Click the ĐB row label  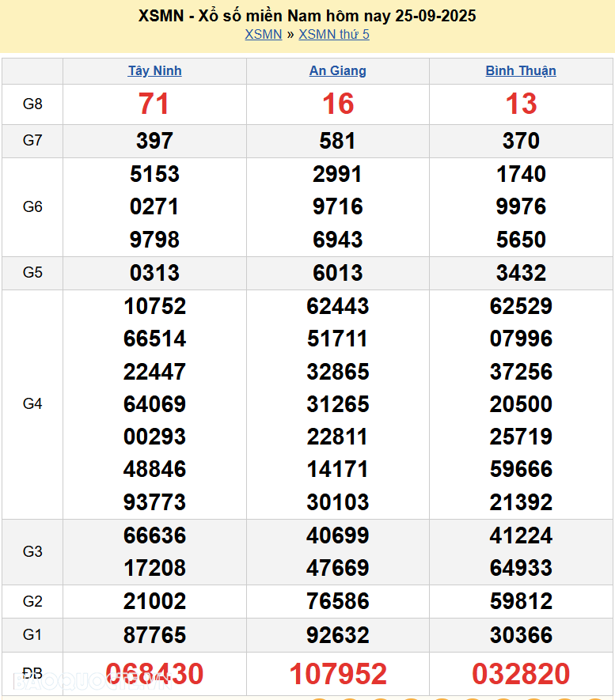pyautogui.click(x=32, y=674)
